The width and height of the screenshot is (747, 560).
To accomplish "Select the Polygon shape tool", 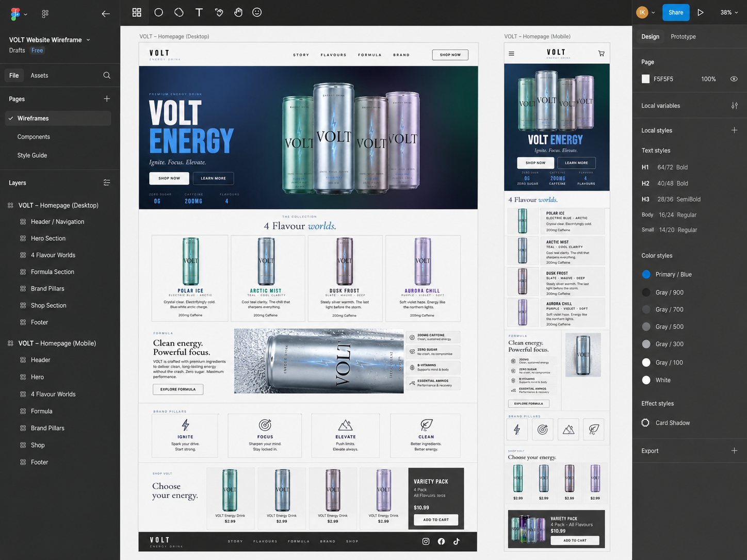I will coord(179,12).
